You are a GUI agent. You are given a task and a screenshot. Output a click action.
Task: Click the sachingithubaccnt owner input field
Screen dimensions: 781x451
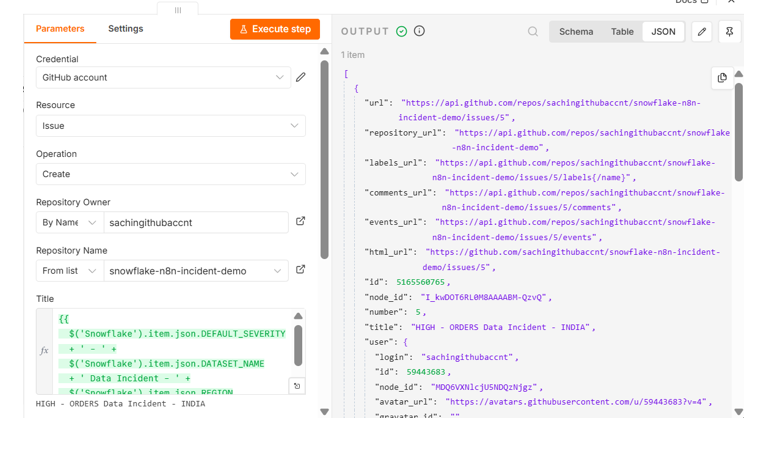click(196, 223)
